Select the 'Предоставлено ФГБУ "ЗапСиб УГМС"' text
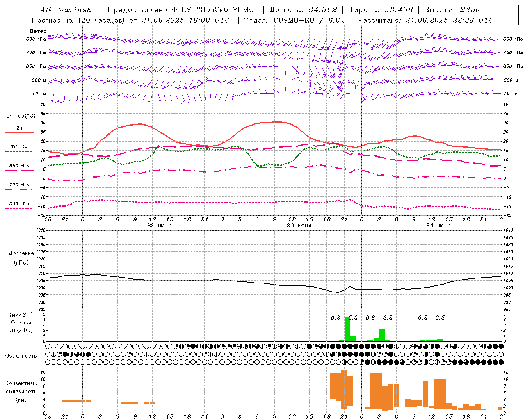This screenshot has width=525, height=420. point(183,10)
